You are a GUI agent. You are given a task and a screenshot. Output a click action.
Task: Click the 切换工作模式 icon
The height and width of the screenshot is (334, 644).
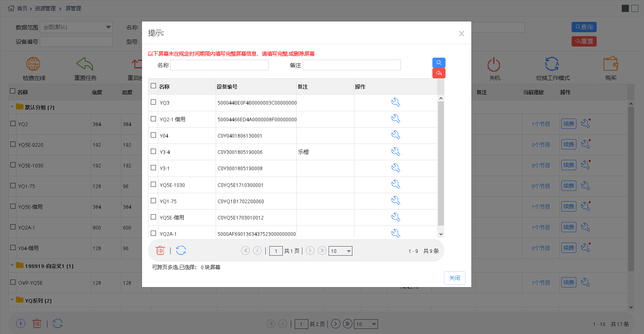click(x=552, y=64)
